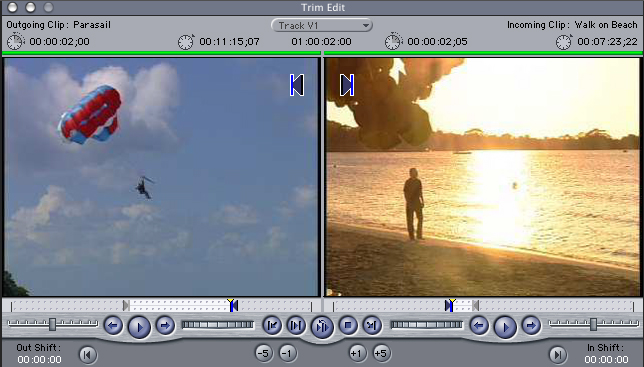The image size is (644, 367).
Task: Click the incoming clip duration clock icon
Action: coord(393,41)
